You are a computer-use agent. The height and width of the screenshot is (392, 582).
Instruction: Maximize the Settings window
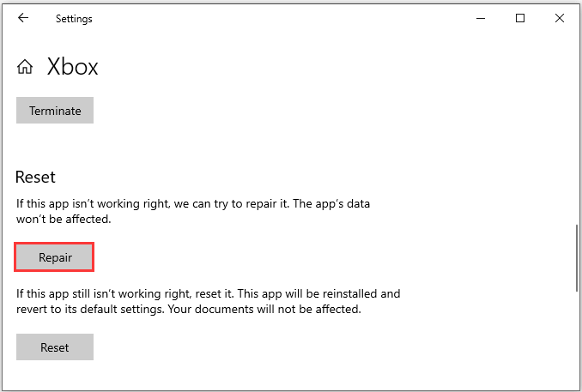click(x=520, y=18)
